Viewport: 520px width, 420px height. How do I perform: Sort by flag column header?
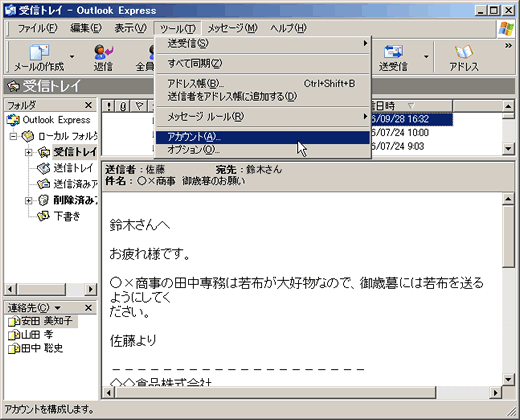[x=139, y=106]
